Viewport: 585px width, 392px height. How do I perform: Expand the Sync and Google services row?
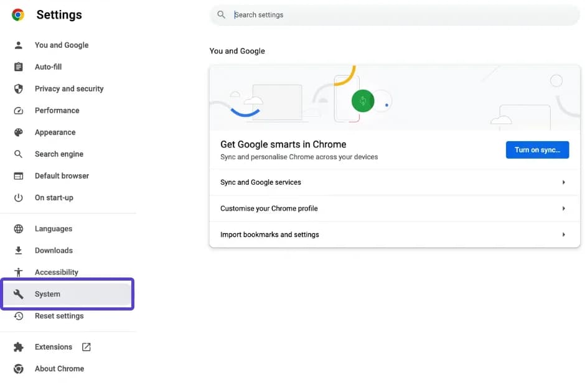pos(394,182)
